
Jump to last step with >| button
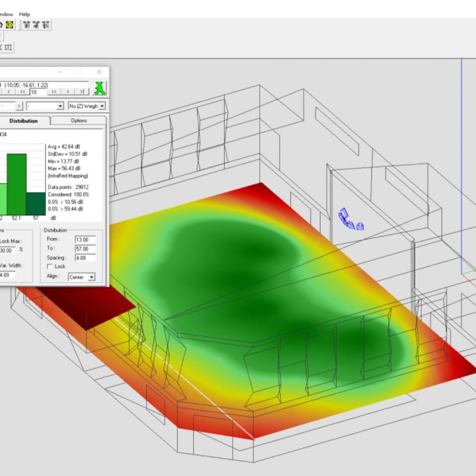[x=82, y=92]
